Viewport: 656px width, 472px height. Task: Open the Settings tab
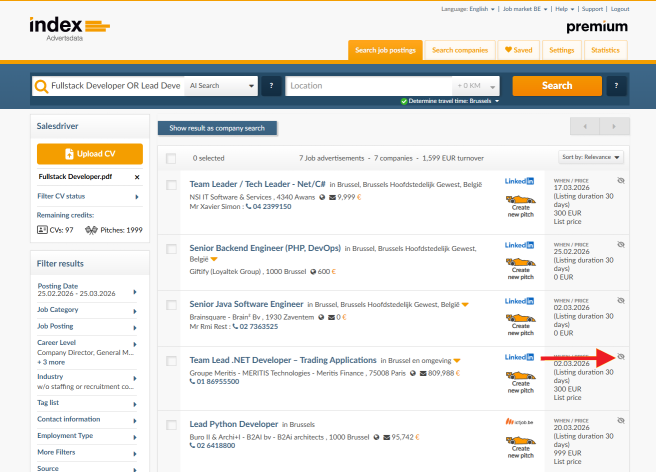pyautogui.click(x=561, y=50)
